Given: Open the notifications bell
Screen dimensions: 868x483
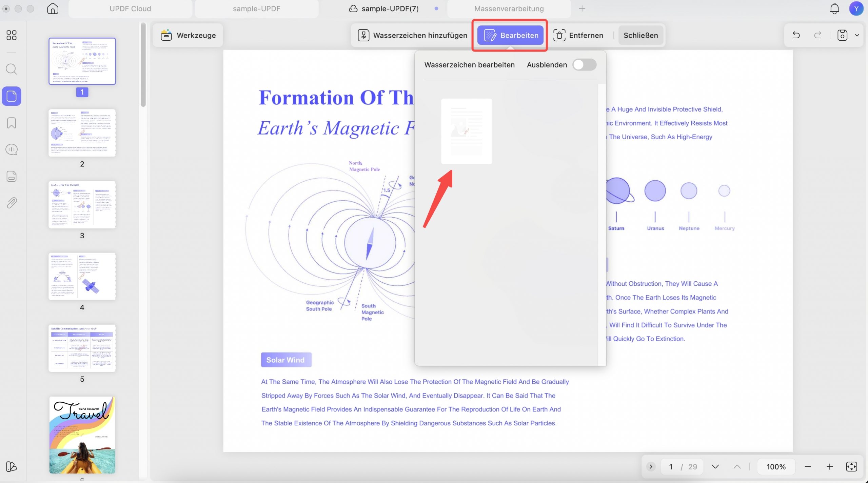Looking at the screenshot, I should pos(834,8).
